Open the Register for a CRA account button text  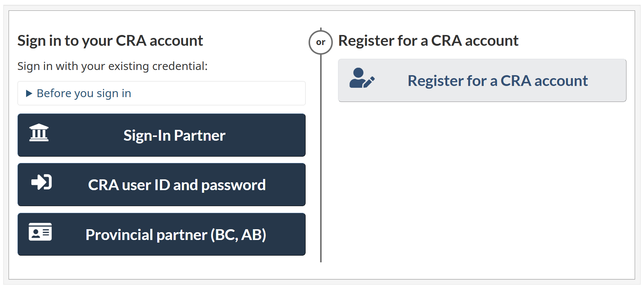[x=498, y=81]
